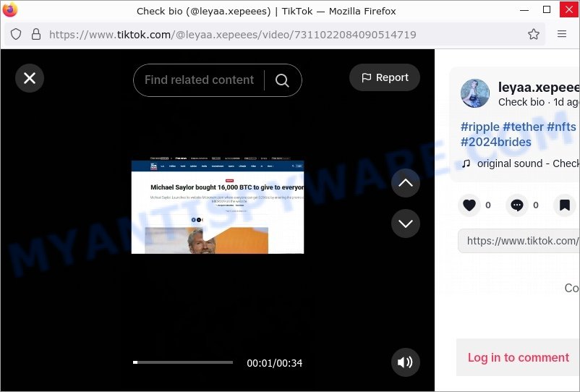Click the search magnifier icon

(282, 80)
